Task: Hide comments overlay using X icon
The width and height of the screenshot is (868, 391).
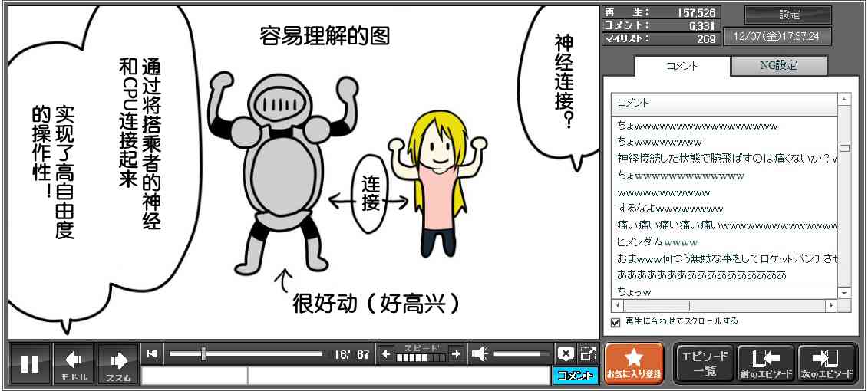Action: coord(566,353)
